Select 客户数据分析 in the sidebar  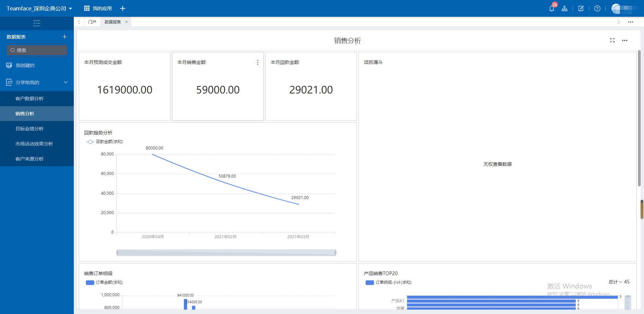coord(30,99)
